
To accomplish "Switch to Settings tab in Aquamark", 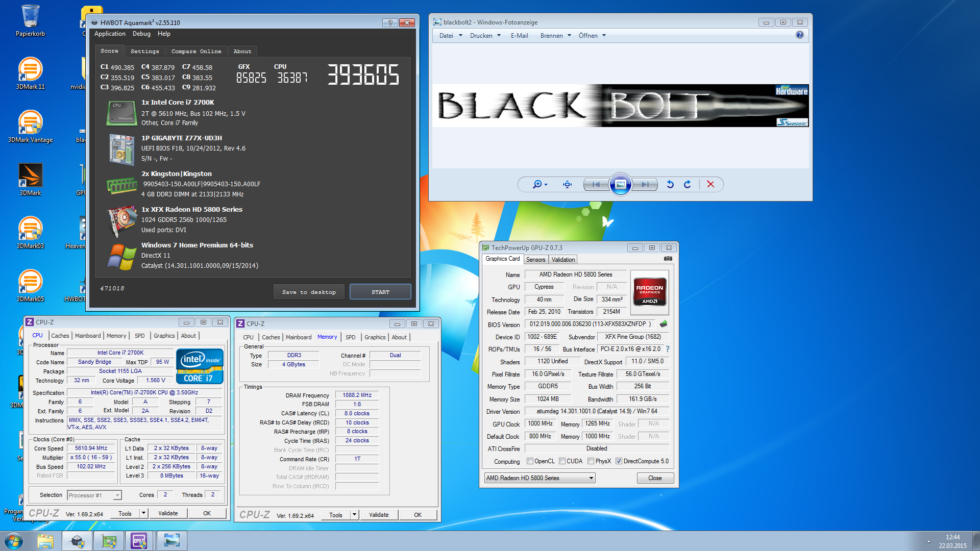I will (144, 51).
